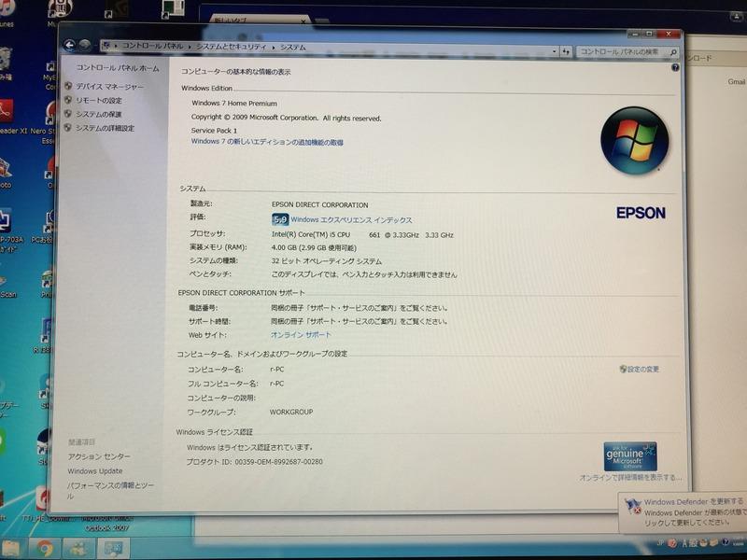Click the Forward arrow in System window
747x560 pixels.
(85, 45)
